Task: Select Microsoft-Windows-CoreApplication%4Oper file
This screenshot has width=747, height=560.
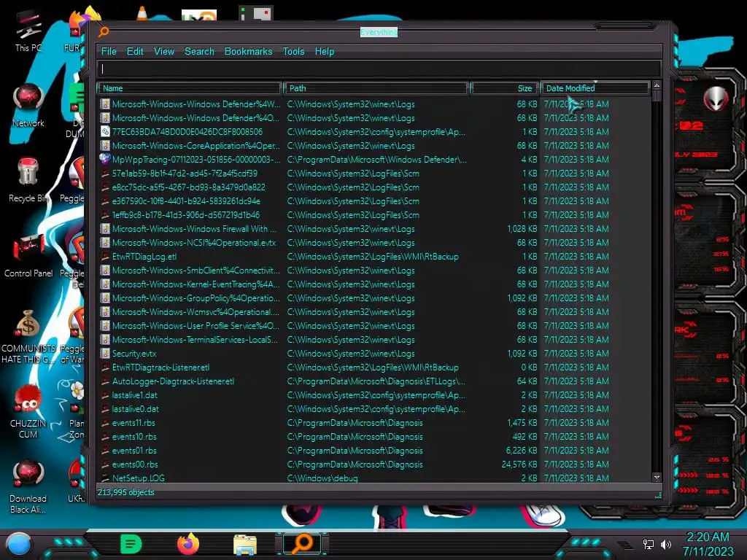Action: [x=196, y=145]
